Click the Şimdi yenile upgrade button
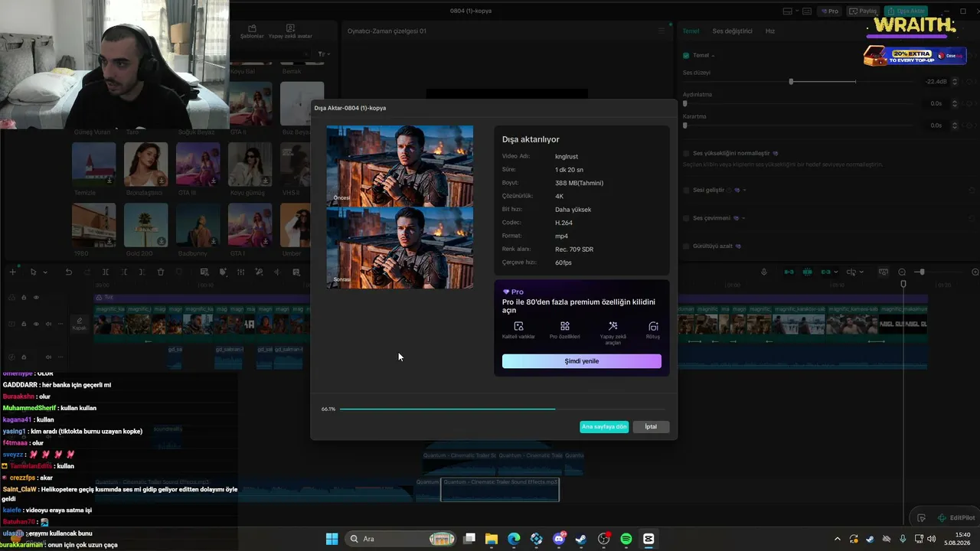The width and height of the screenshot is (980, 551). (x=582, y=361)
